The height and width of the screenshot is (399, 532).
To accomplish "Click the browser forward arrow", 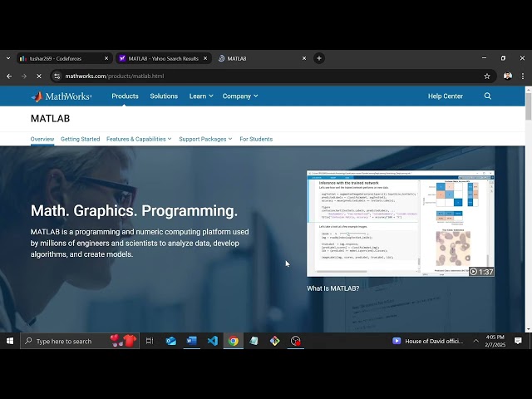I will [24, 76].
